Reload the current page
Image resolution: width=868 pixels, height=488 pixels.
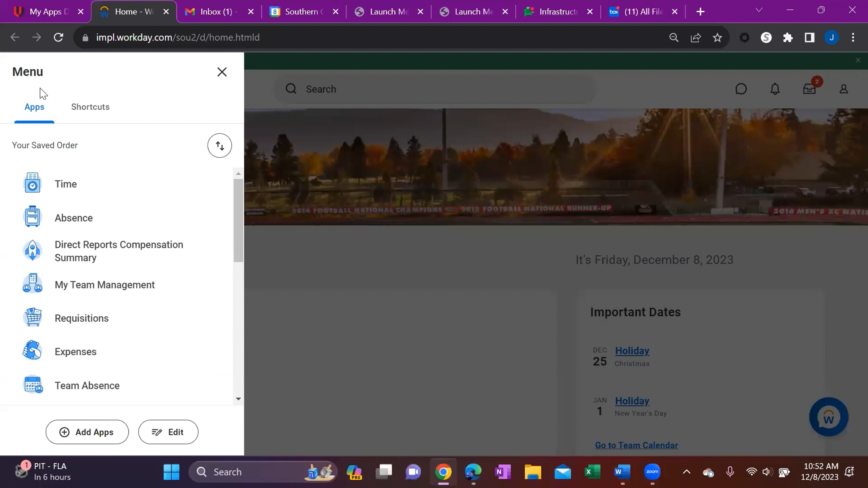click(58, 37)
